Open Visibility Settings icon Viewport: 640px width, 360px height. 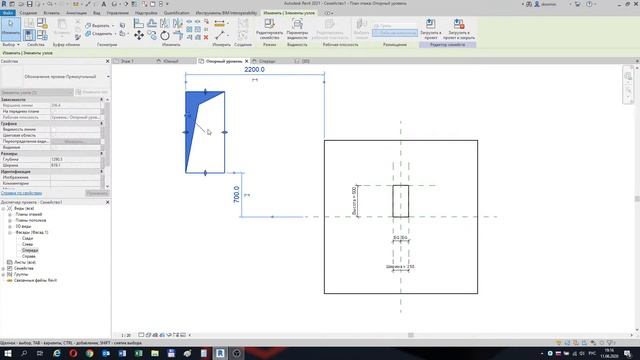tap(297, 24)
